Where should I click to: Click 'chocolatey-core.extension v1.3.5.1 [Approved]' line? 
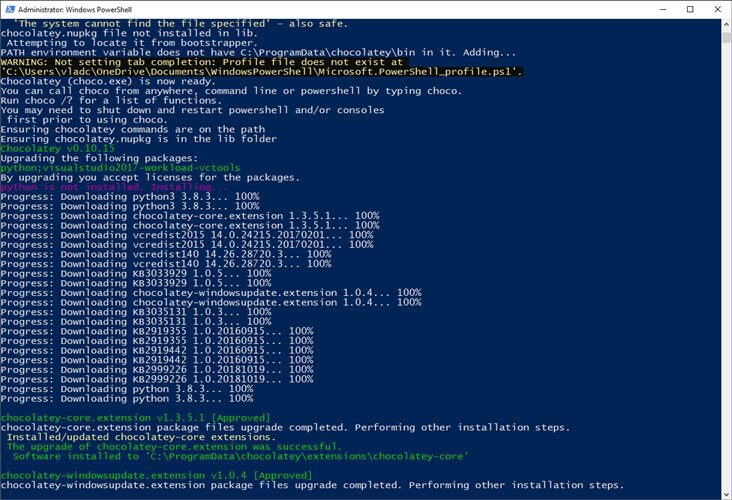[135, 418]
